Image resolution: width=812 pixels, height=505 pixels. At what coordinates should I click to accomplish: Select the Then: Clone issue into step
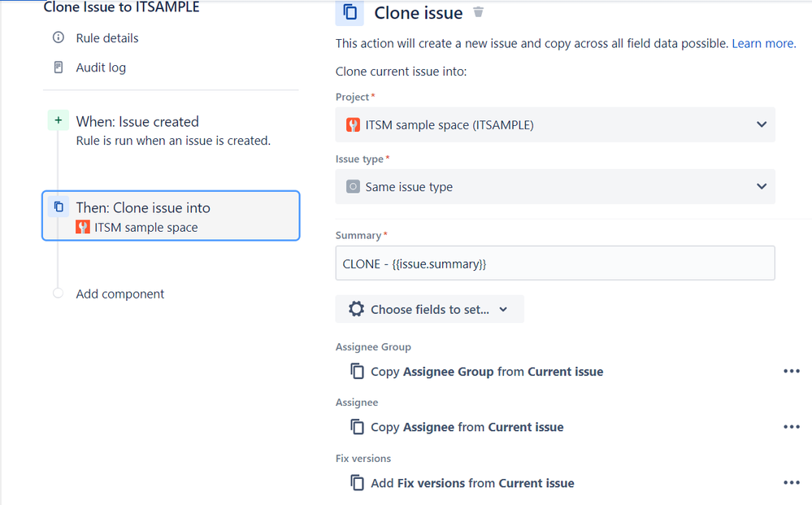(x=171, y=216)
